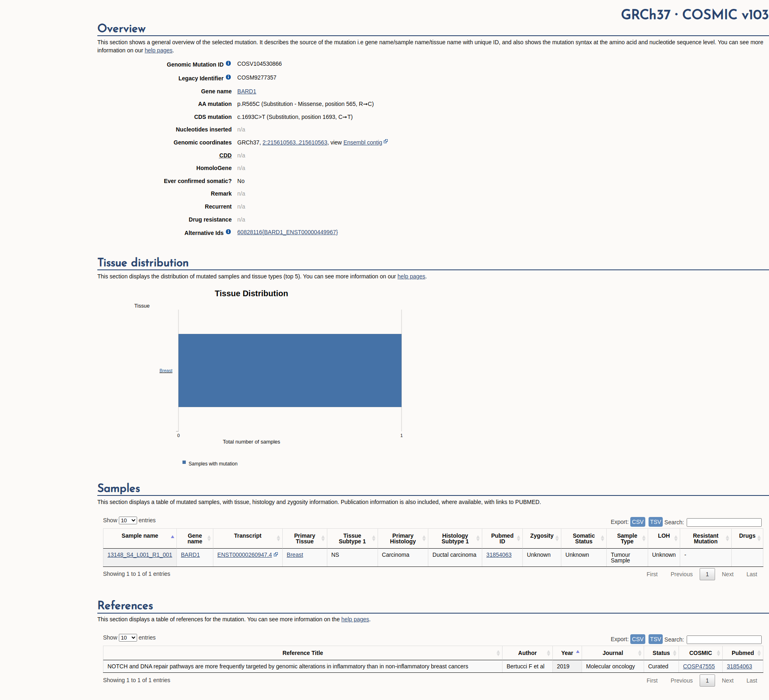
Task: Sort Samples table by Gene name
Action: (195, 538)
